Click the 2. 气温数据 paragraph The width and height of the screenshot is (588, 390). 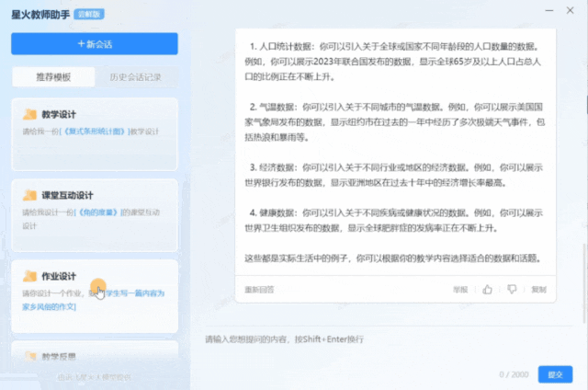394,122
